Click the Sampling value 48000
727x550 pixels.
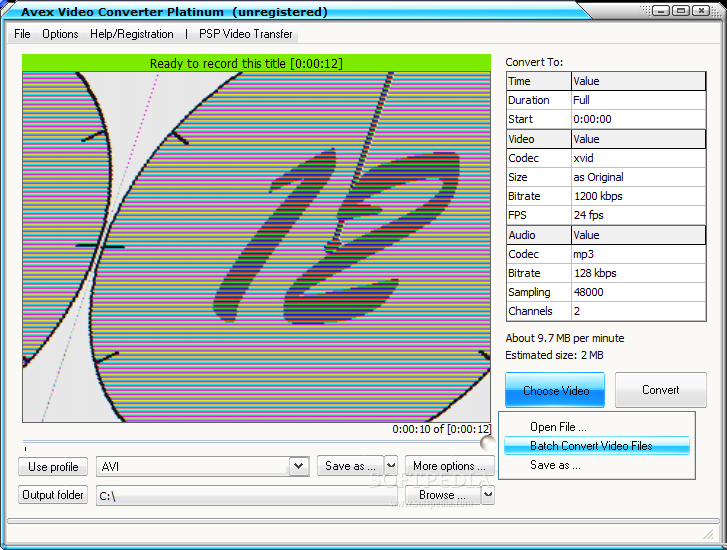(638, 292)
